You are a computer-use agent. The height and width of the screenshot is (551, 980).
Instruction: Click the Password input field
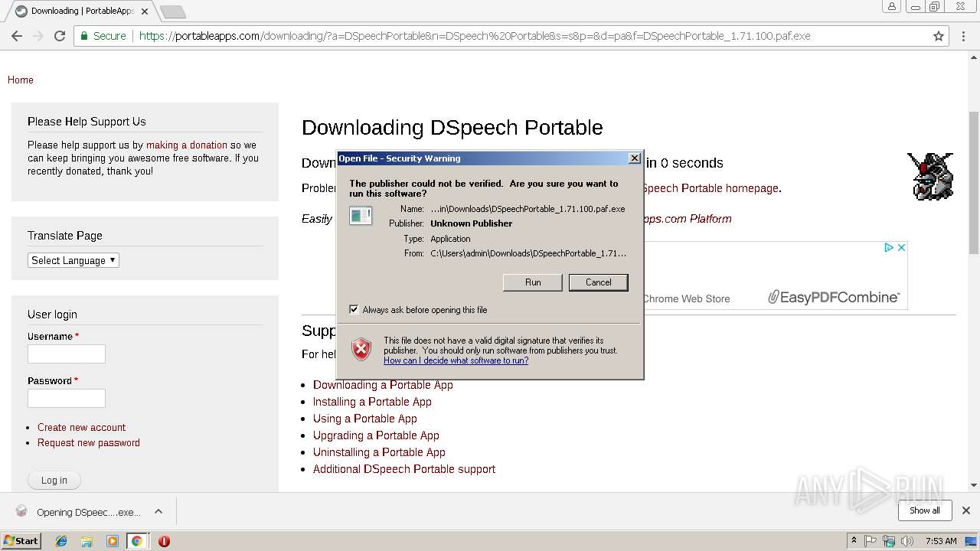click(x=67, y=398)
